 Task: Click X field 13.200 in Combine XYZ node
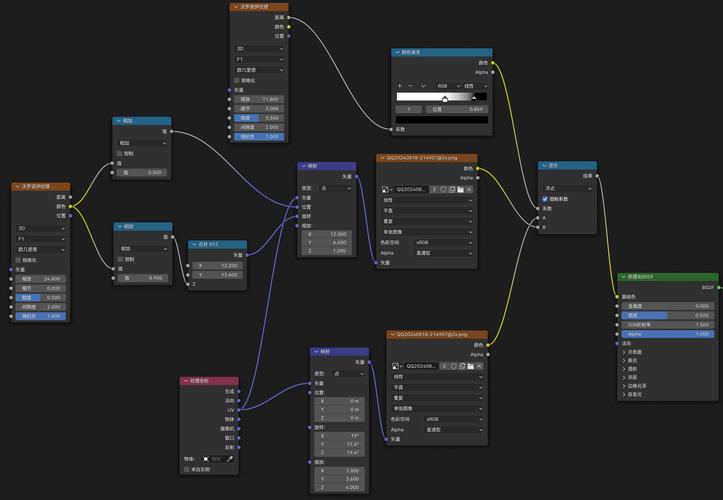pos(217,266)
